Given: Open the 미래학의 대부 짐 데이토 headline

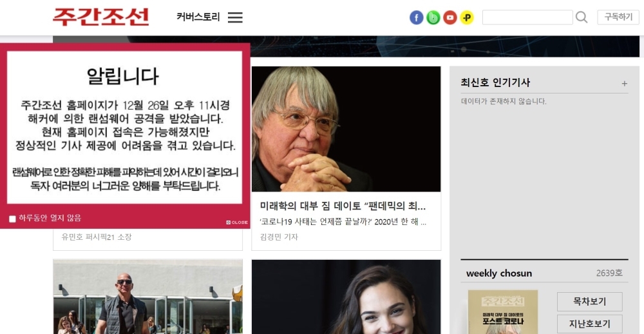Looking at the screenshot, I should (343, 206).
